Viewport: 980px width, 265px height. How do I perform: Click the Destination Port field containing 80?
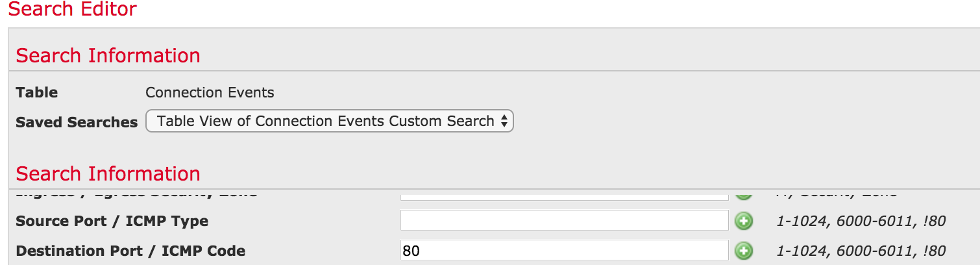(x=564, y=250)
